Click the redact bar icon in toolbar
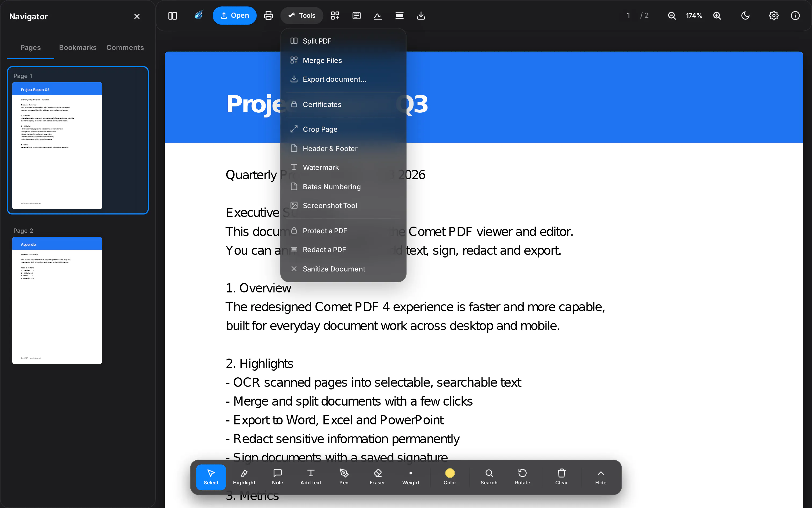This screenshot has height=508, width=812. tap(399, 16)
